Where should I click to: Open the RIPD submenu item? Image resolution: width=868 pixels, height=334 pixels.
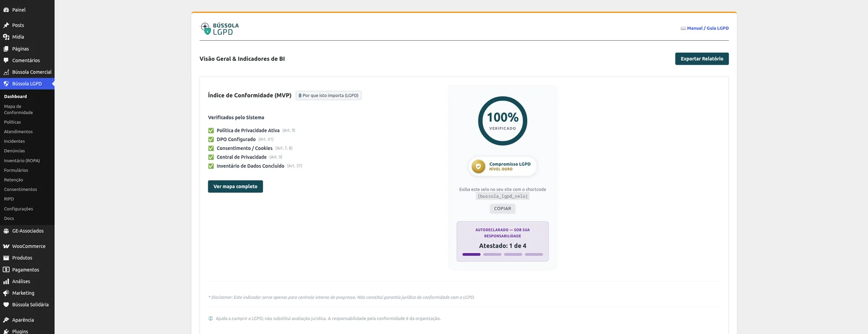tap(9, 199)
